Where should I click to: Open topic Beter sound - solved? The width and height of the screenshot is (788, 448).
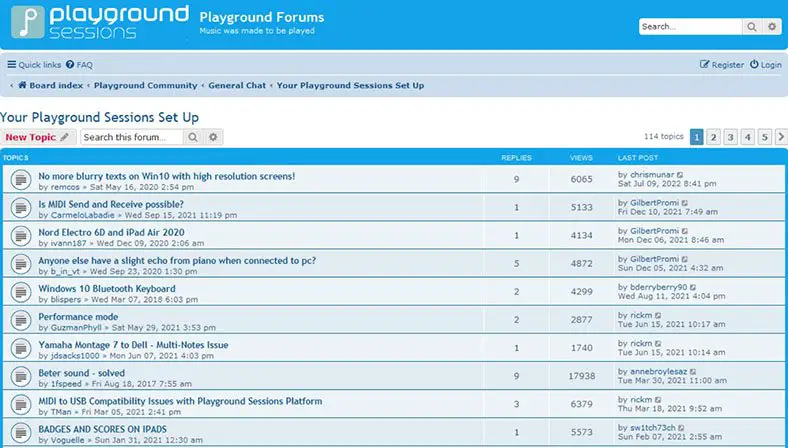(82, 374)
